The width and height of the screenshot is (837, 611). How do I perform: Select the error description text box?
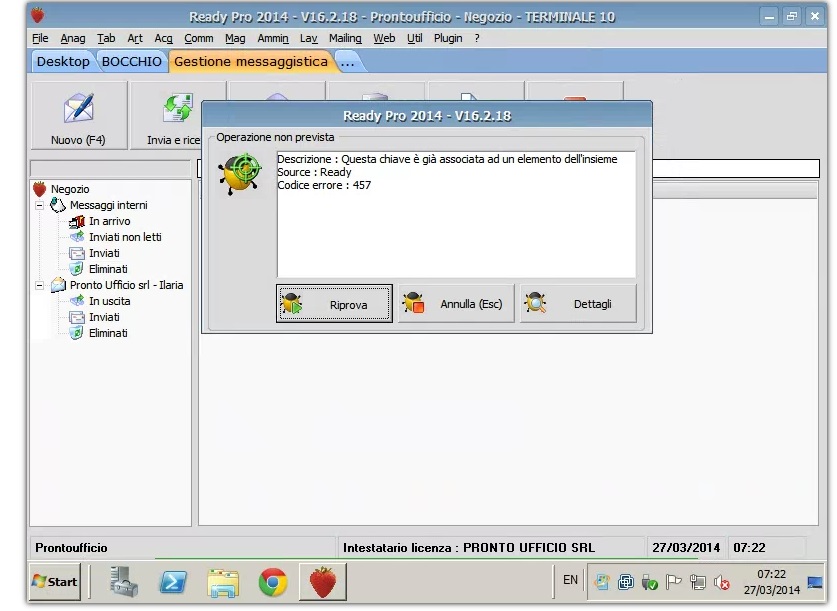456,214
